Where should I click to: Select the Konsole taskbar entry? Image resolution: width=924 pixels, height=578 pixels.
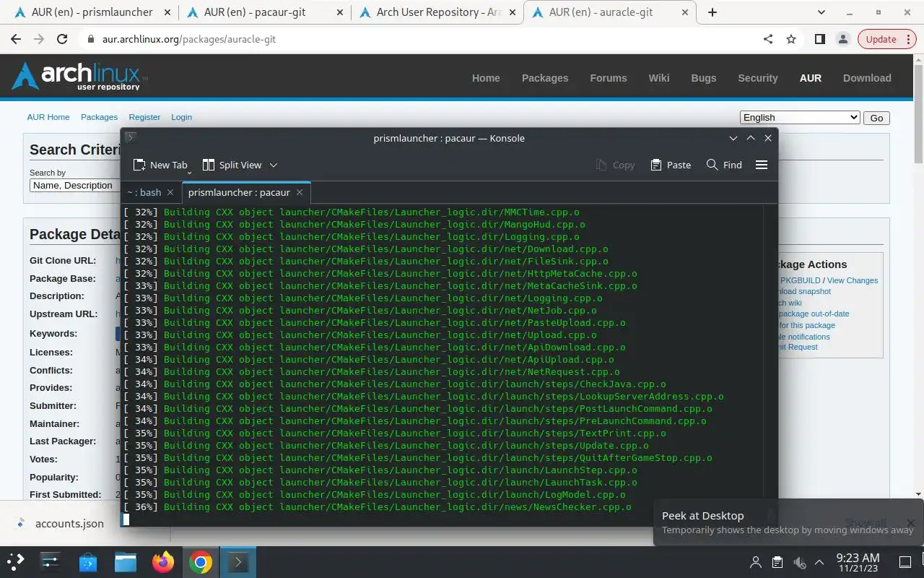point(237,561)
